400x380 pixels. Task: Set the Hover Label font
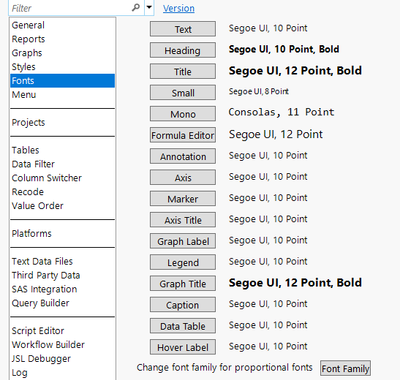click(x=183, y=347)
